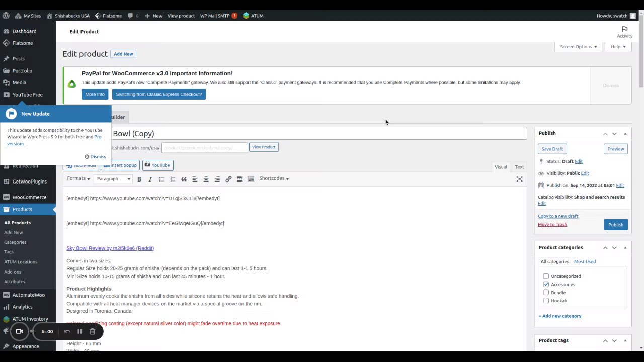Screen dimensions: 644x362
Task: Apply bold formatting in the editor toolbar
Action: 139,179
